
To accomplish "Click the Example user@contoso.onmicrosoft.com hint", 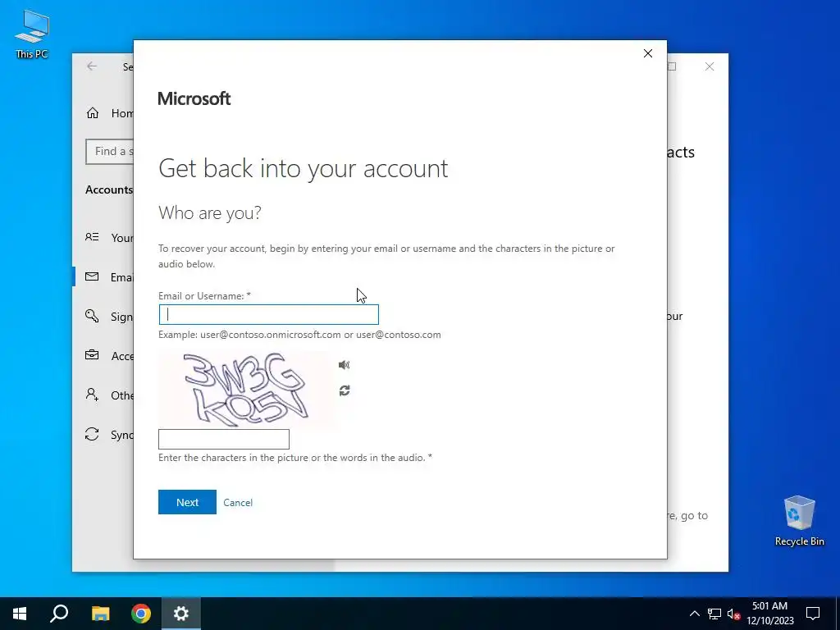I will (x=299, y=335).
